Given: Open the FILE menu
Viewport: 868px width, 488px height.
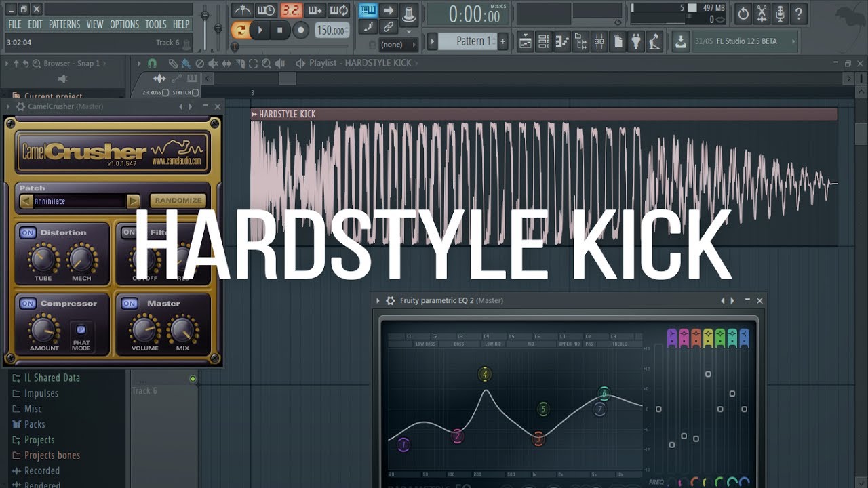Looking at the screenshot, I should click(x=14, y=24).
